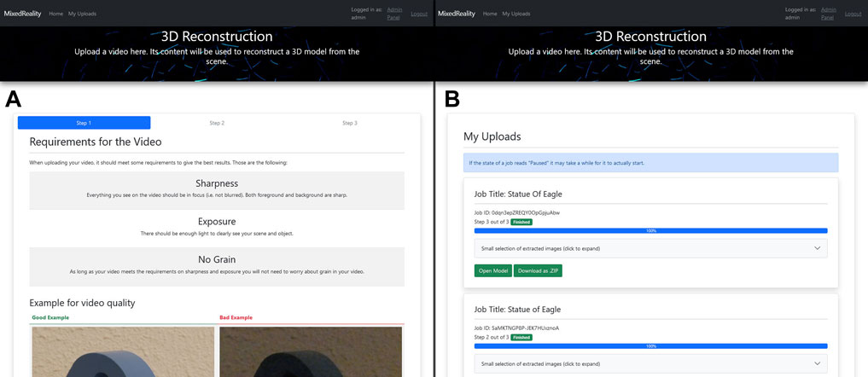
Task: Click 'Job Title: Statue of Eagle' second heading
Action: (x=517, y=310)
